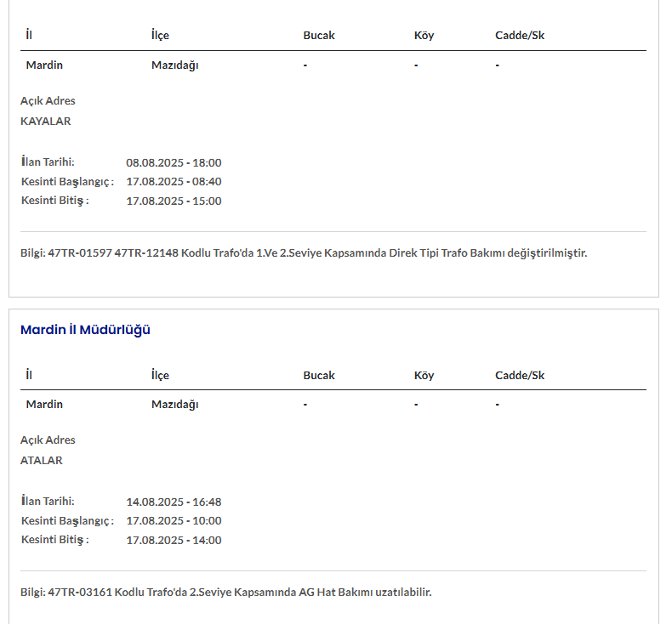Click Kesinti Bitiş label in the ATALAR card

click(x=54, y=540)
